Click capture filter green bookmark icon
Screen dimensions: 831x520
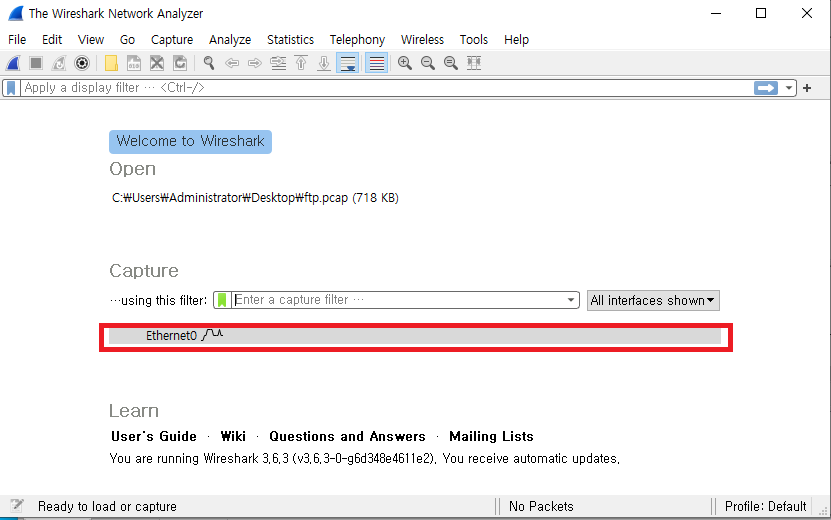[222, 300]
